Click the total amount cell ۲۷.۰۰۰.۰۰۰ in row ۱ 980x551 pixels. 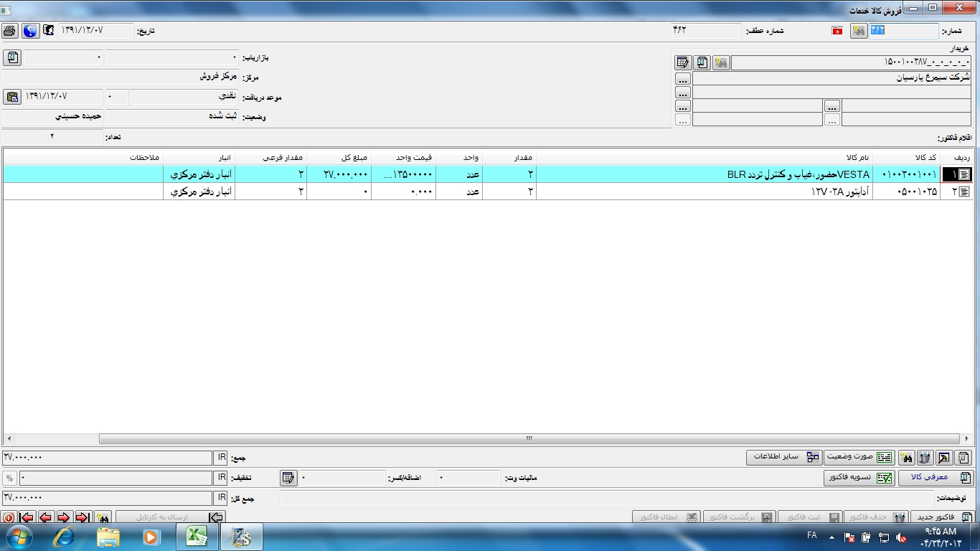point(339,174)
